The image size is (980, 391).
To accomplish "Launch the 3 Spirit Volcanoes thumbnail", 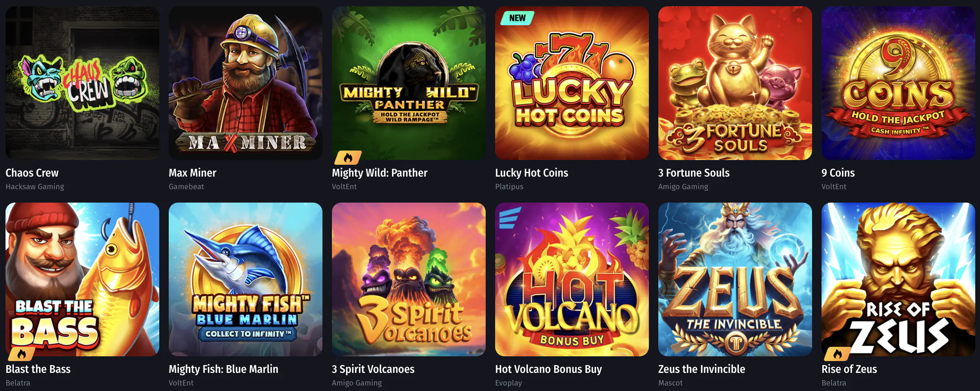I will [x=409, y=279].
